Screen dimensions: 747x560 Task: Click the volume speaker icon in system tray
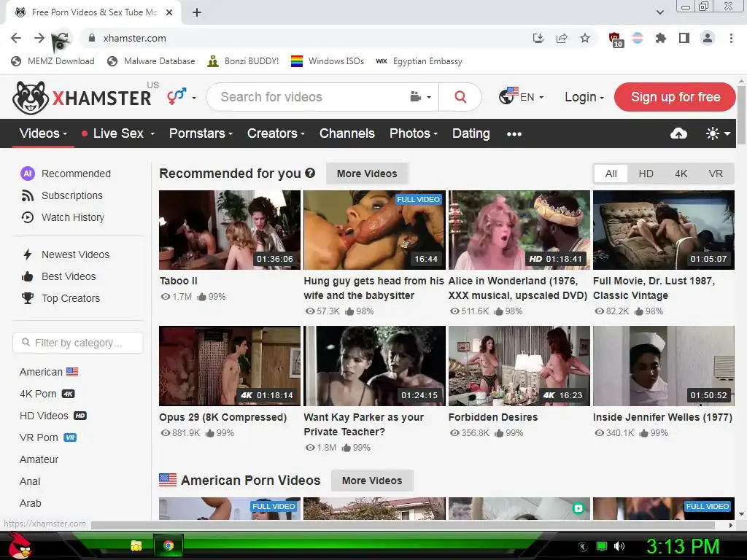pyautogui.click(x=619, y=546)
